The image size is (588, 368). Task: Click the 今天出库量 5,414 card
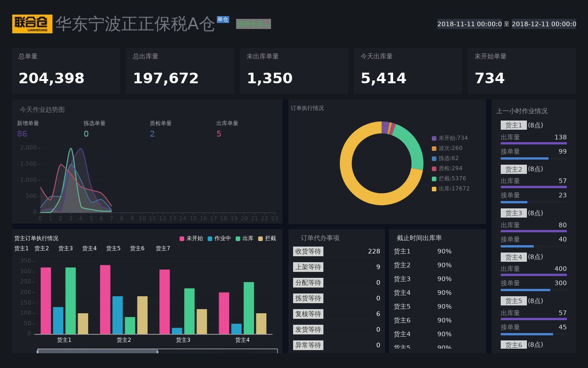[x=408, y=71]
